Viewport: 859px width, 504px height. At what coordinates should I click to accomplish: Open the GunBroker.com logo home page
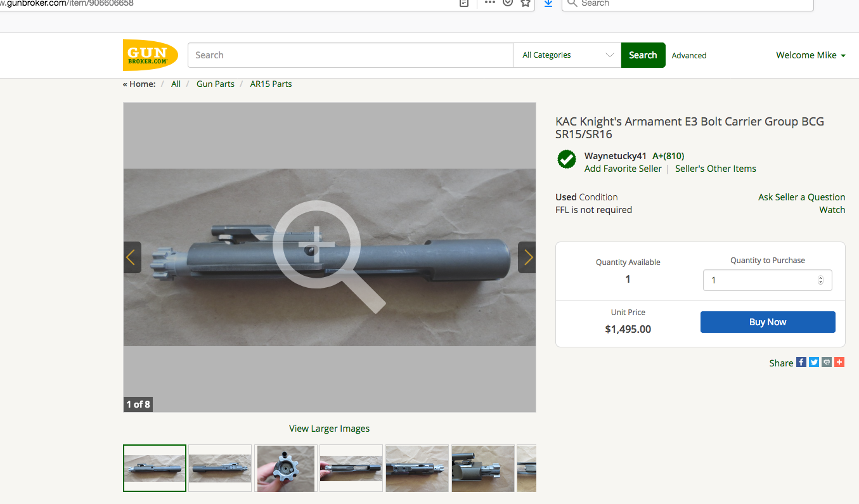click(150, 55)
